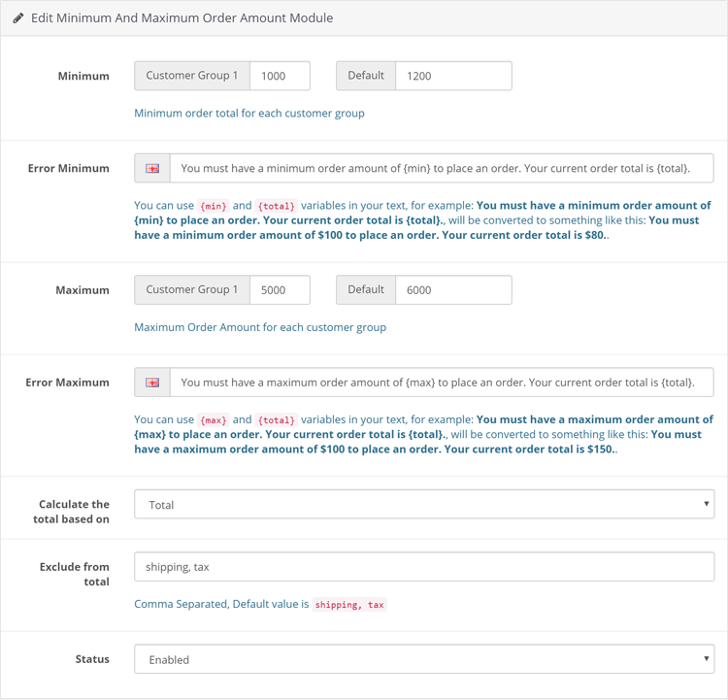Click the Exclude from total input field
The width and height of the screenshot is (728, 700).
click(424, 567)
